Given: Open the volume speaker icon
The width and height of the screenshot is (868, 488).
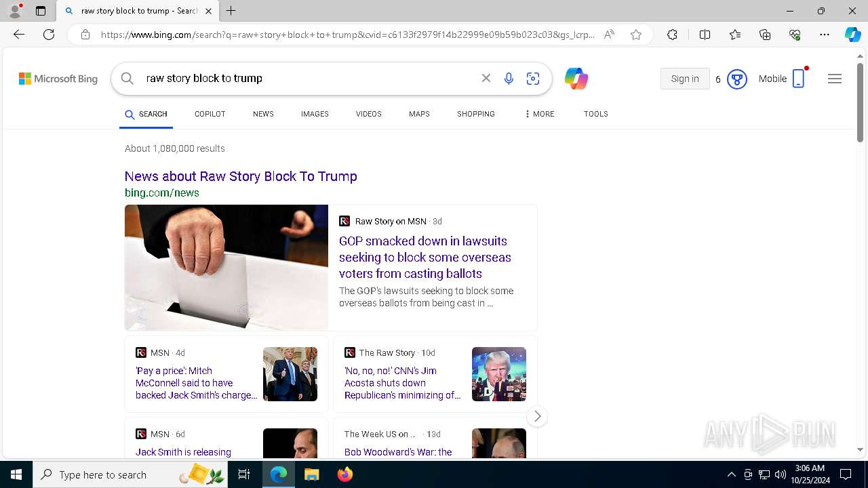Looking at the screenshot, I should pos(781,474).
